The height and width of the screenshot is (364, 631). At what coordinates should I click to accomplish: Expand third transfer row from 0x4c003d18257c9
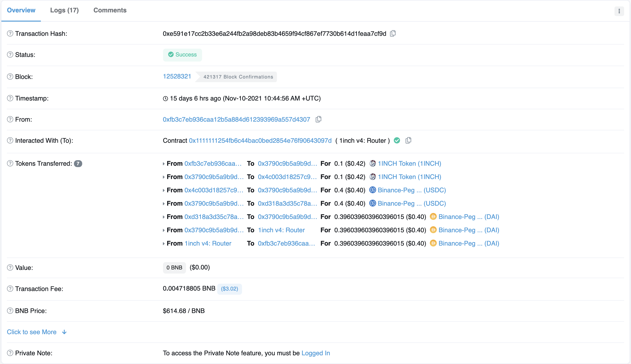tap(163, 190)
